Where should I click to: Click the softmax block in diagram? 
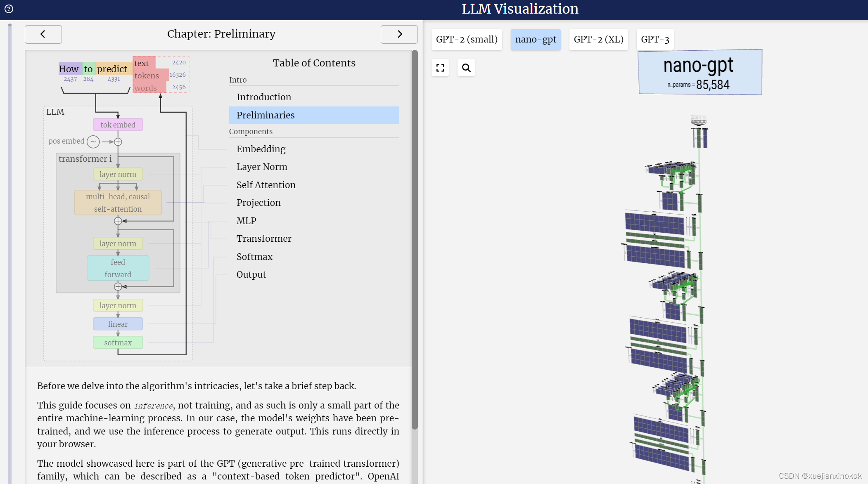coord(118,342)
